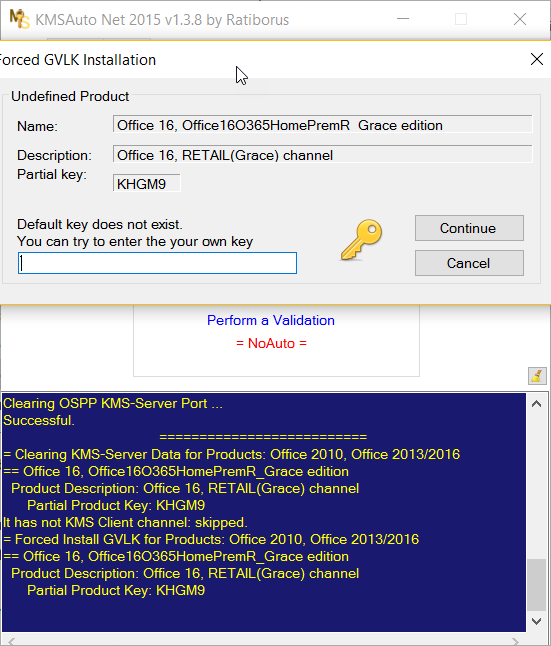Click the KMSAuto Net app logo icon
This screenshot has height=646, width=551.
[19, 19]
